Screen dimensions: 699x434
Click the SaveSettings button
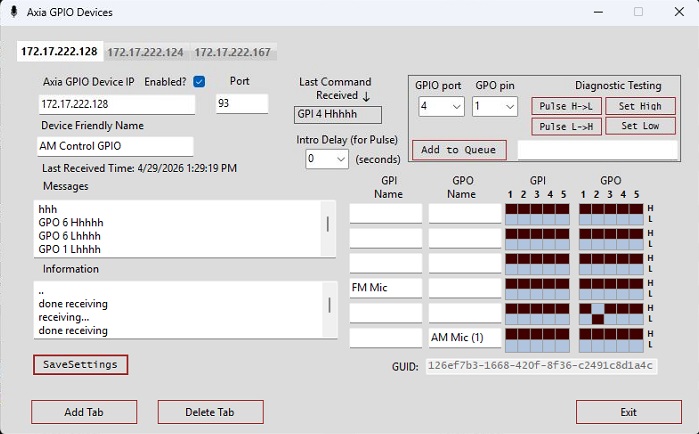coord(80,364)
